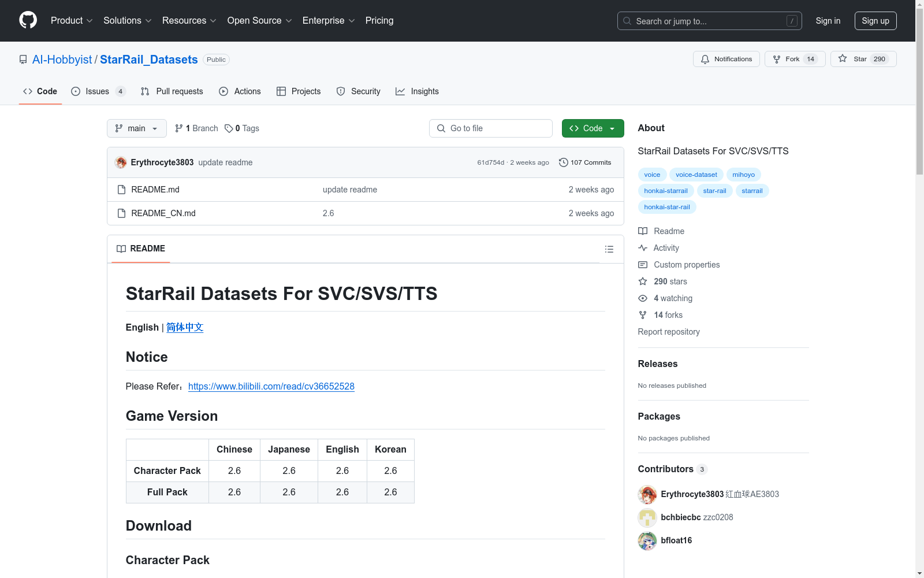Open the StarRail_Datasets repository link
This screenshot has width=924, height=578.
pos(149,60)
